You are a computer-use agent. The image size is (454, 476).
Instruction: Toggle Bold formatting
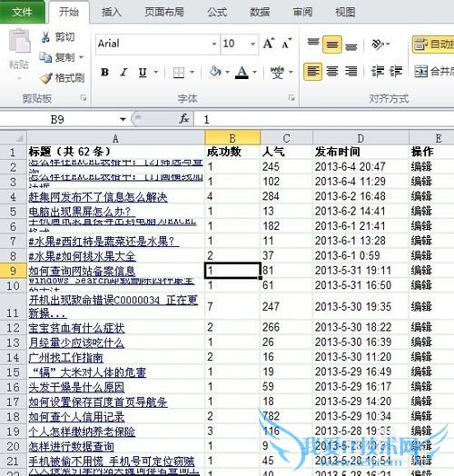(x=104, y=73)
